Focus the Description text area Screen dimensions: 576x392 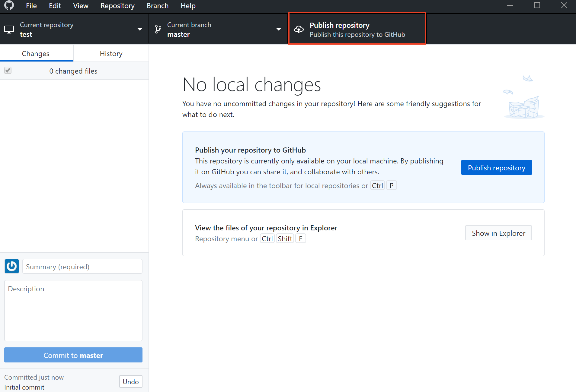click(x=73, y=311)
